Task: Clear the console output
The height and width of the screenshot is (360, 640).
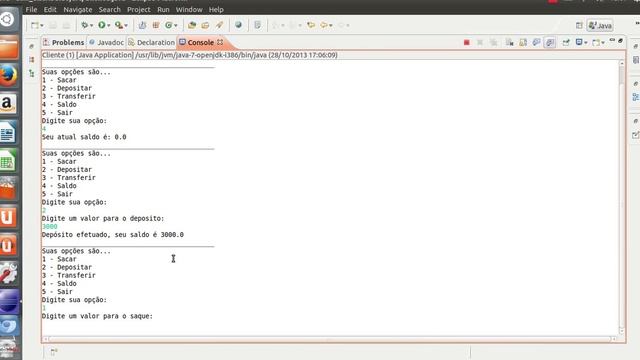Action: click(x=509, y=42)
